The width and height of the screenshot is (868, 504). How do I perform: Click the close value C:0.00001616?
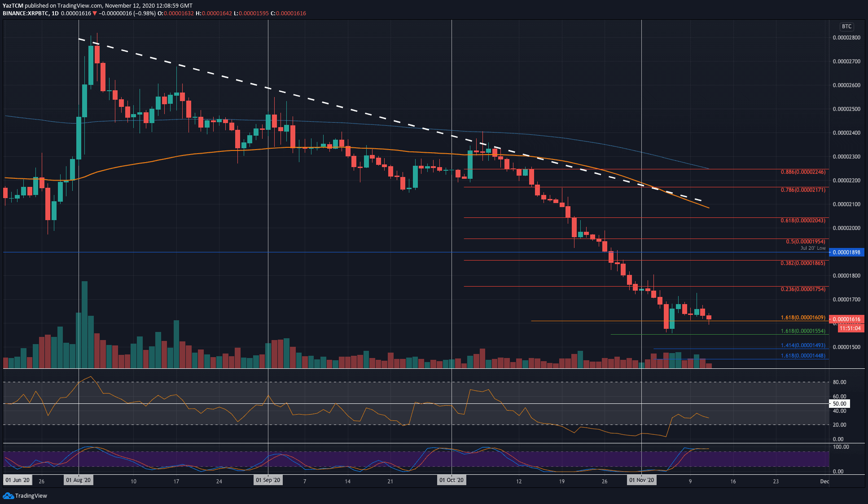[x=288, y=13]
